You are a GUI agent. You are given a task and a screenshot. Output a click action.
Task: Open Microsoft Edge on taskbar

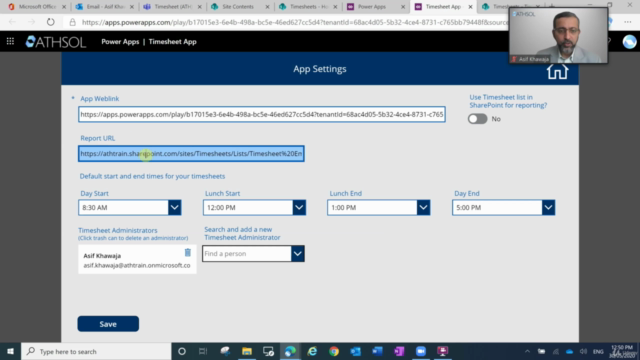tap(290, 351)
